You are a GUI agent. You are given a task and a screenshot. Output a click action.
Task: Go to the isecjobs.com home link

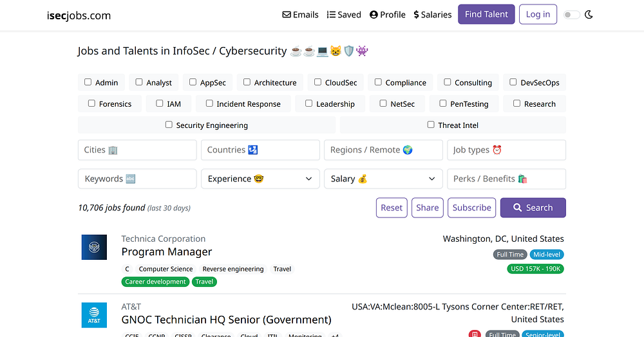79,15
